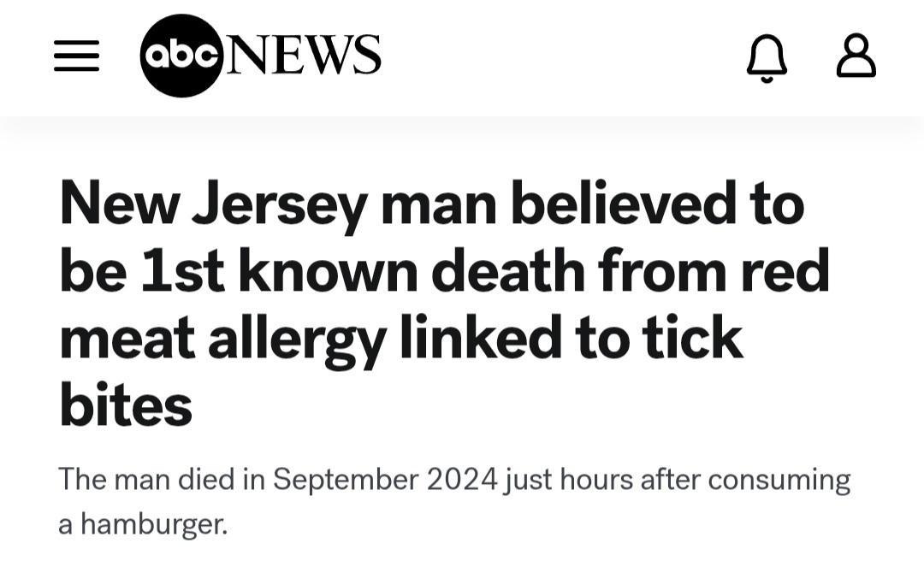The width and height of the screenshot is (924, 561).
Task: Click the NEWS wordmark in header
Action: coord(302,56)
